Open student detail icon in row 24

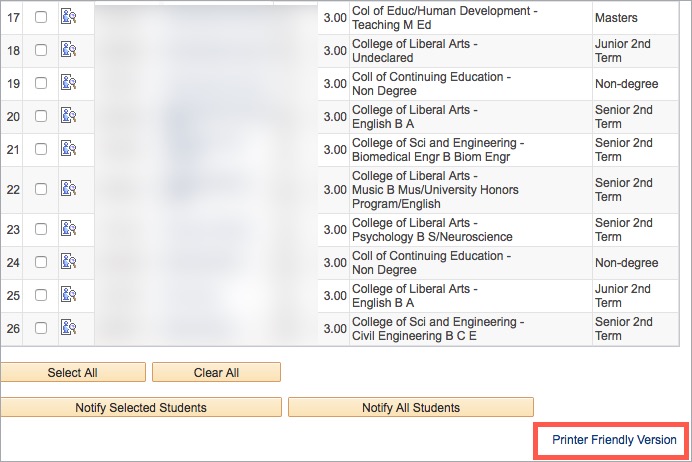(68, 262)
